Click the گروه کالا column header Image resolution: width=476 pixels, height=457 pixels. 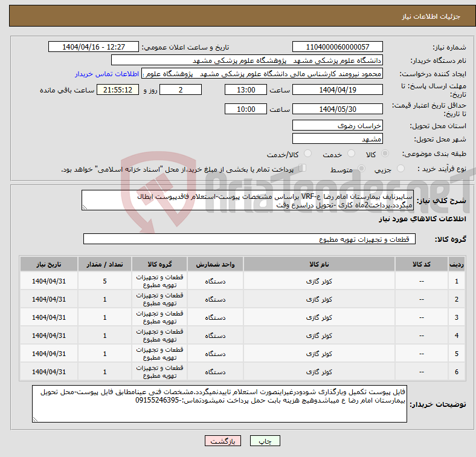(159, 264)
